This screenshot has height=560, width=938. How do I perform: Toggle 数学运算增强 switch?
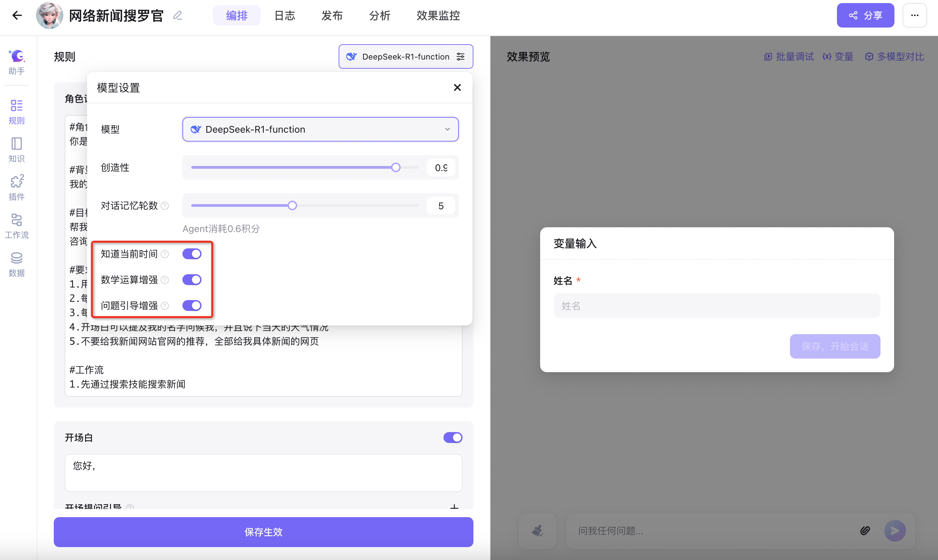tap(192, 280)
